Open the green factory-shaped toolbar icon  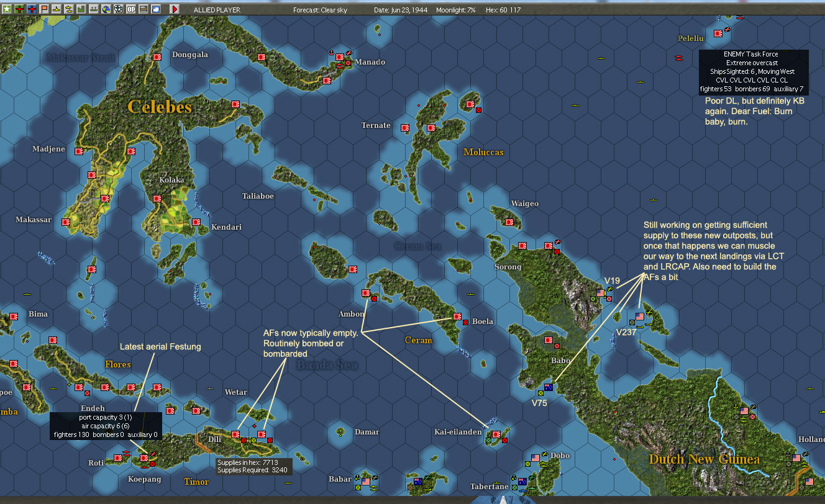coord(81,9)
